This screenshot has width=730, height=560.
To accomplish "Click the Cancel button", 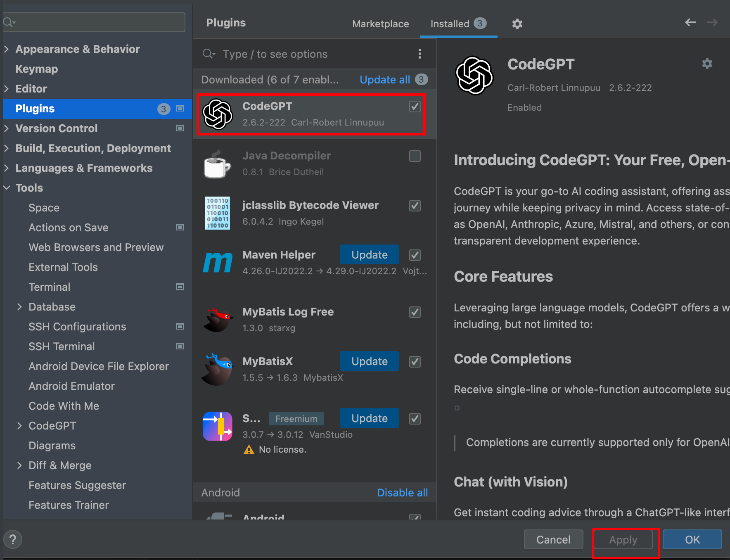I will pos(553,539).
